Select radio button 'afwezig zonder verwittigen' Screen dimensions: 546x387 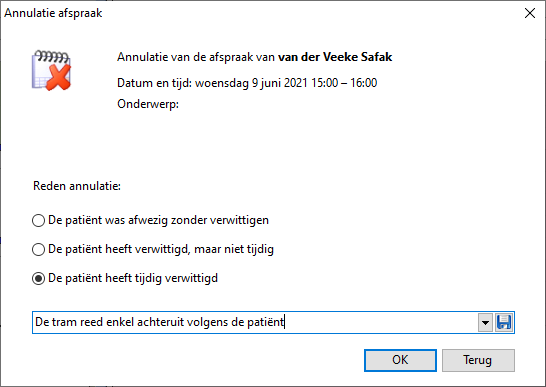[x=38, y=220]
